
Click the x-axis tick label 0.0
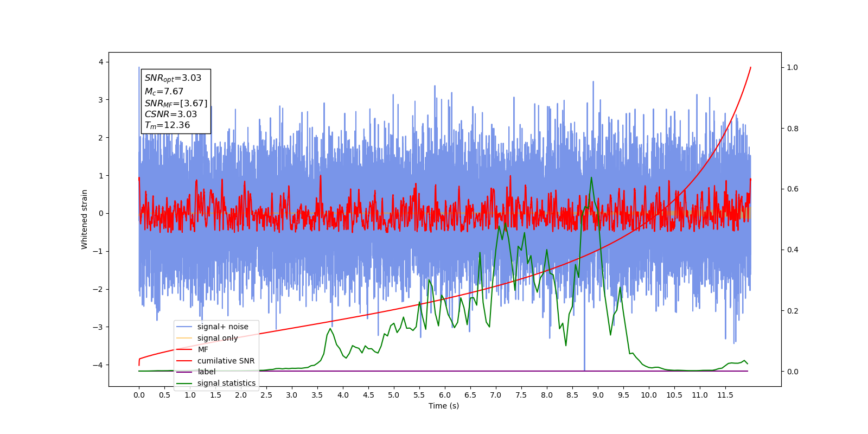click(139, 395)
